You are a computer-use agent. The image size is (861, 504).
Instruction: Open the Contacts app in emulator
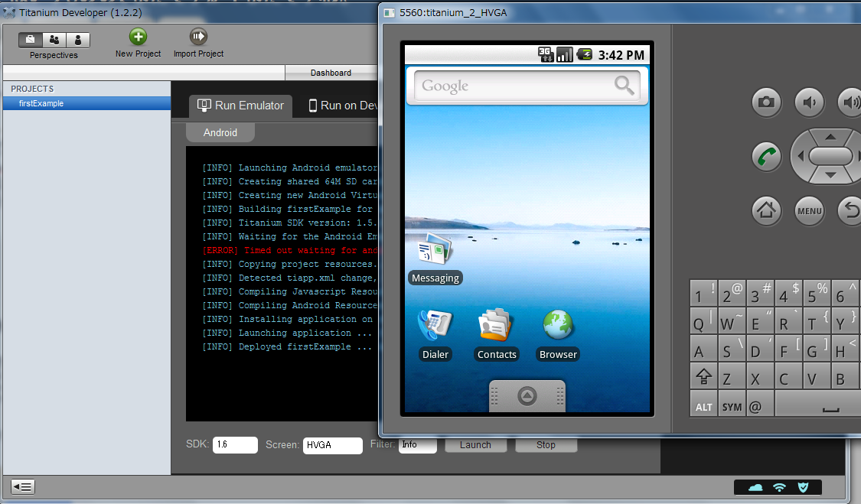[497, 334]
